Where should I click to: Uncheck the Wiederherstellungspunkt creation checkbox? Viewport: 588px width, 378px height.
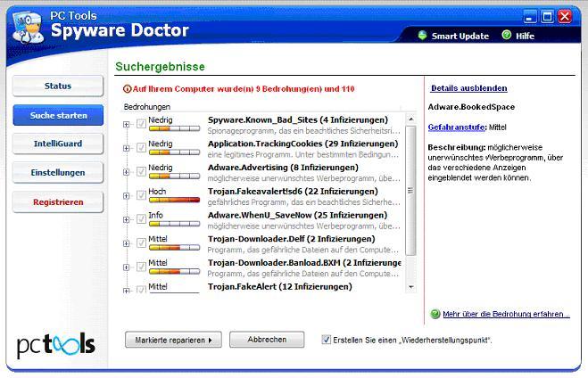click(x=327, y=340)
